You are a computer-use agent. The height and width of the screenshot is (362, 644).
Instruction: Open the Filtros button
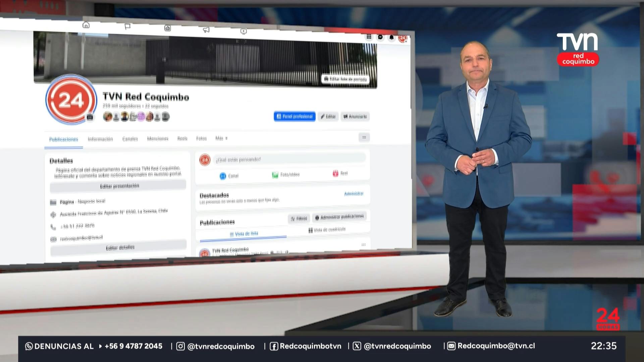click(x=299, y=219)
